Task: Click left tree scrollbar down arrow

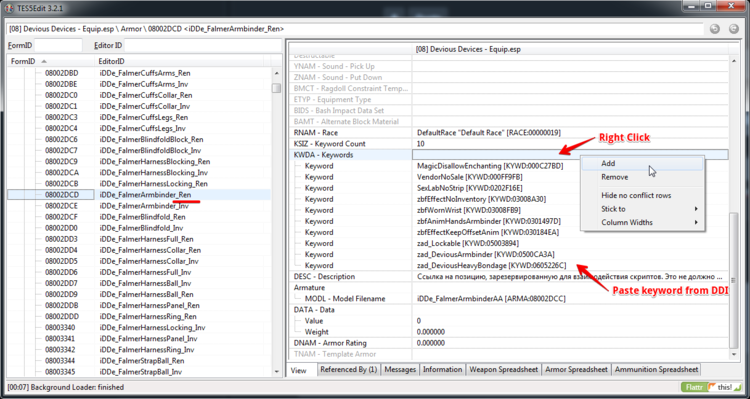Action: click(x=276, y=372)
